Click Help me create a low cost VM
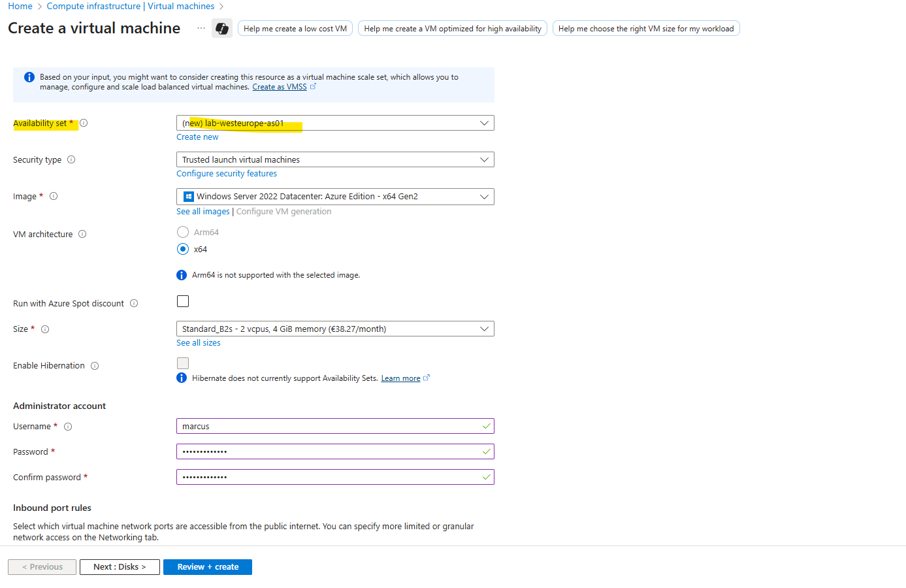The height and width of the screenshot is (588, 906). [x=295, y=28]
